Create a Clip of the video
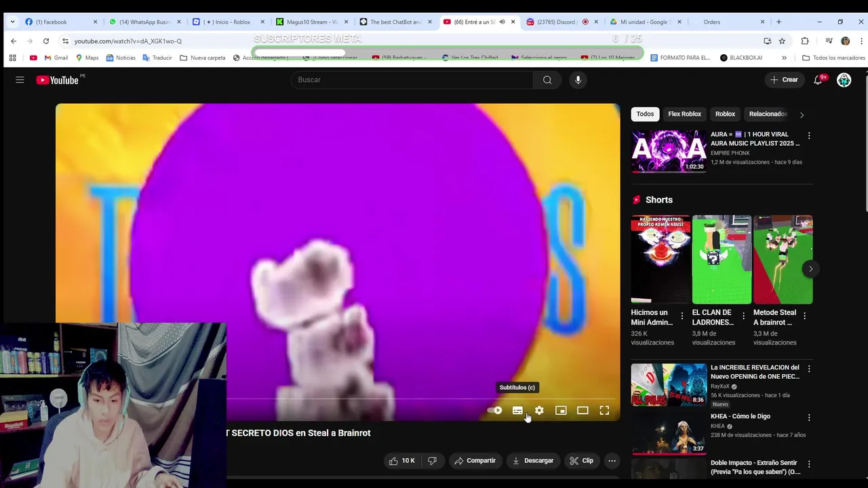 click(582, 461)
